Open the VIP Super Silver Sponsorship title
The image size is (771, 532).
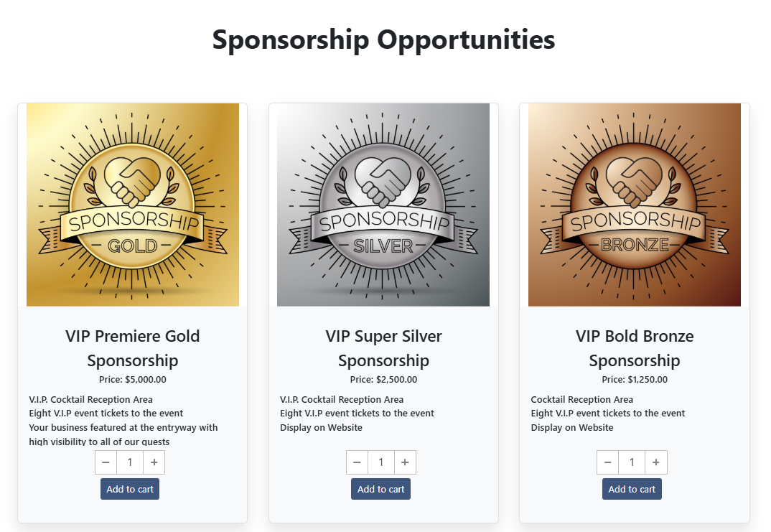point(383,348)
